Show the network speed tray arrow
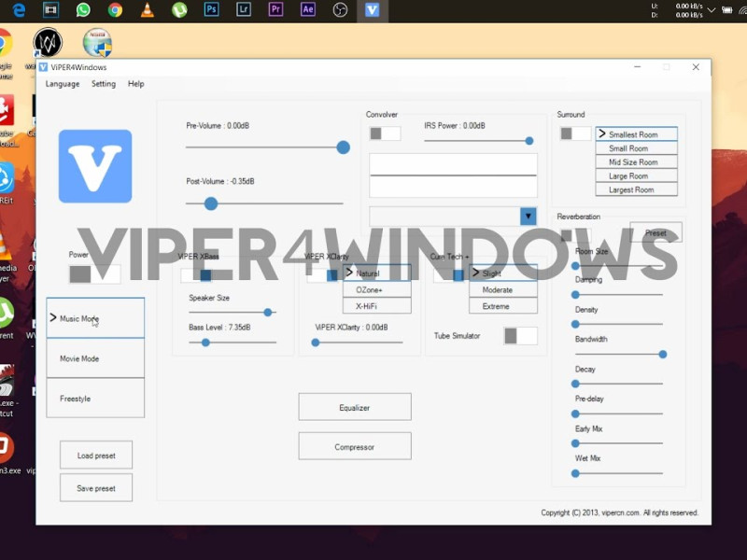The image size is (747, 560). [712, 10]
